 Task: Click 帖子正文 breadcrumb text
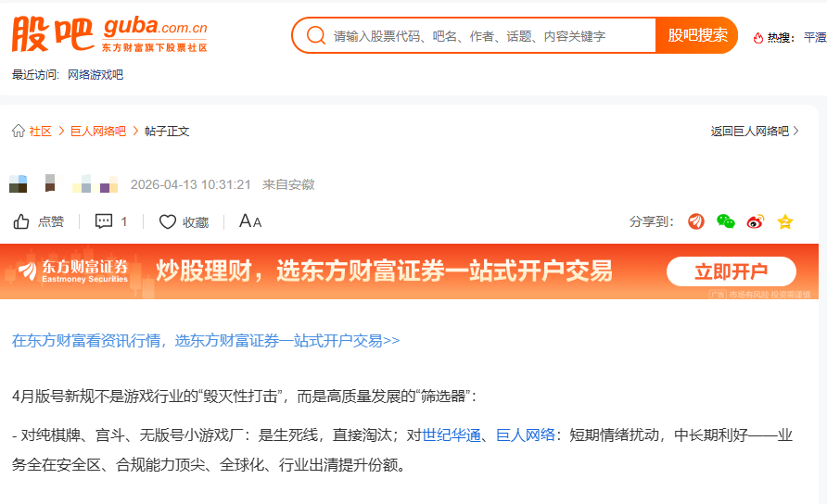tap(167, 132)
